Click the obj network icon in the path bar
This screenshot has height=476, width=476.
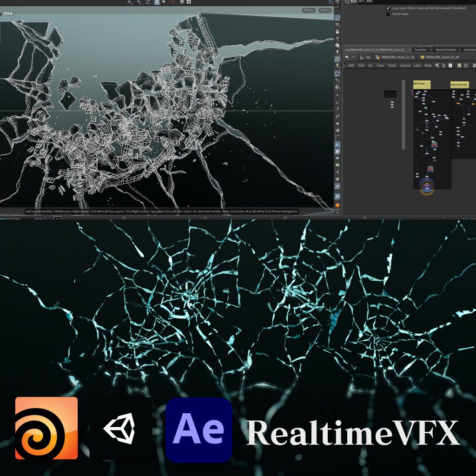click(x=362, y=58)
